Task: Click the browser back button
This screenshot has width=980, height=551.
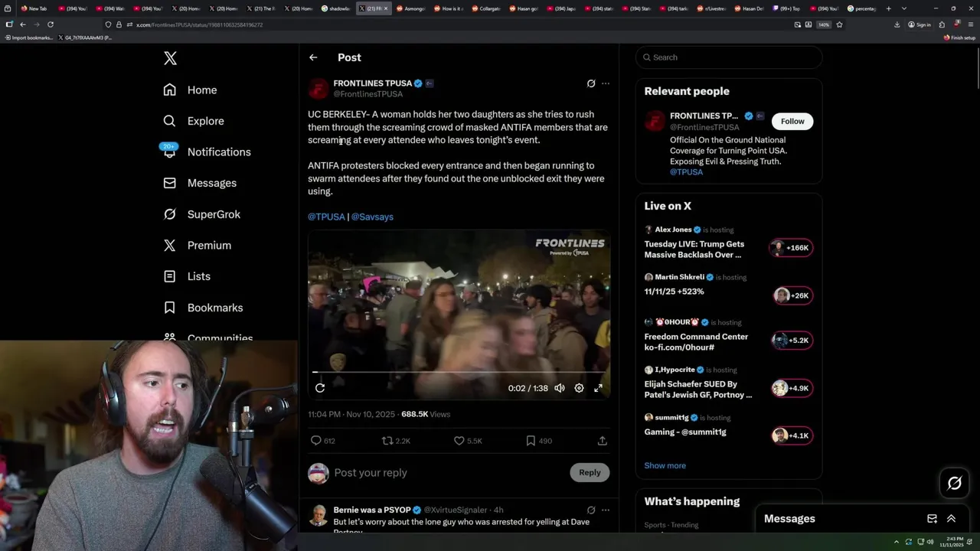Action: (x=23, y=24)
